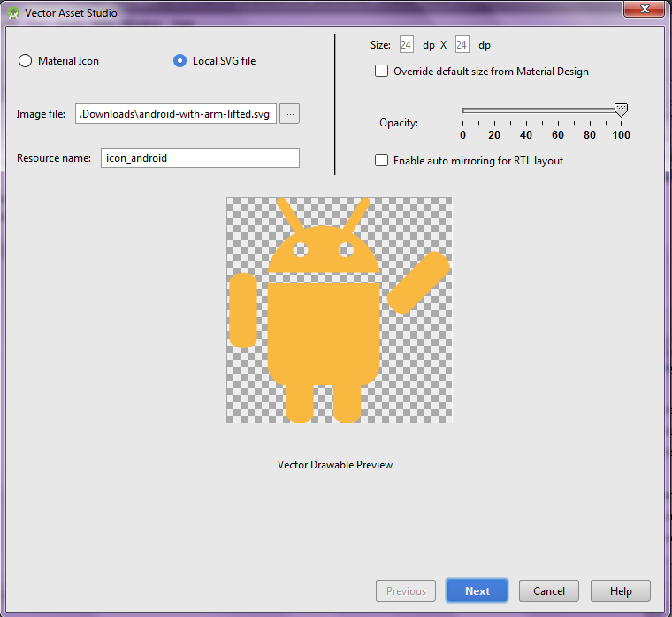Cancel the Vector Asset Studio dialog
The width and height of the screenshot is (672, 617).
coord(549,590)
